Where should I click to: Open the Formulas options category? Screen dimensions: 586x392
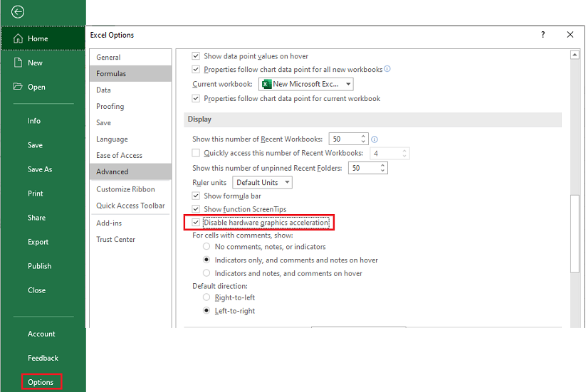coord(130,73)
